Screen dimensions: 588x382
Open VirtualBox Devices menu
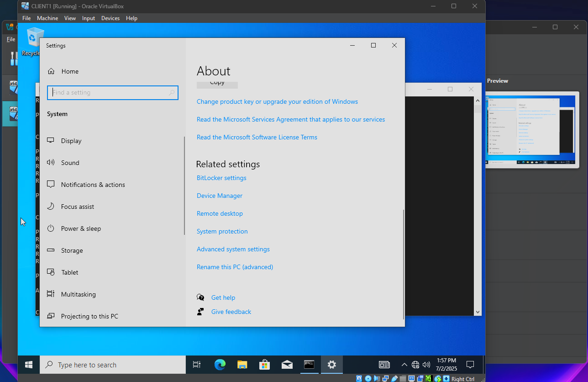pyautogui.click(x=110, y=18)
